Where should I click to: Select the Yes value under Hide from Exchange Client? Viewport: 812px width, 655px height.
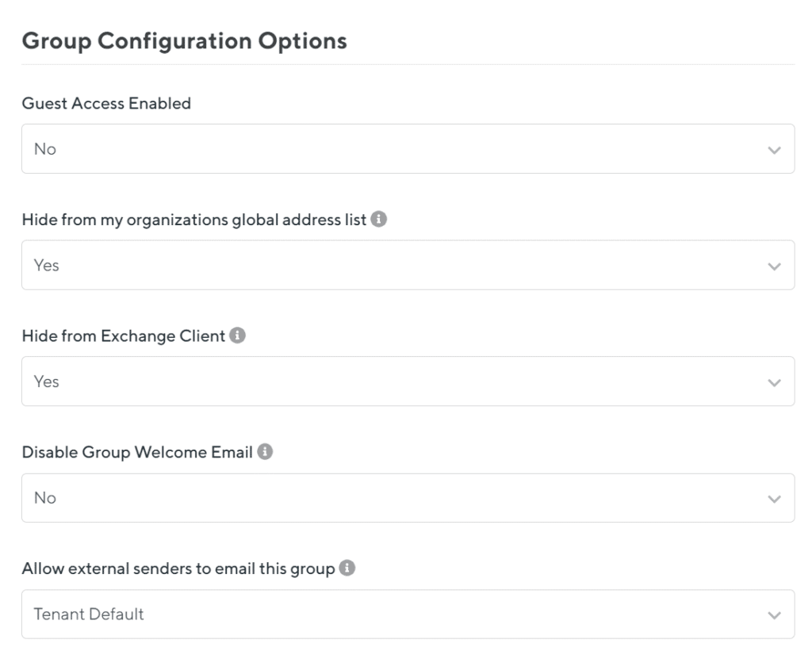[44, 381]
